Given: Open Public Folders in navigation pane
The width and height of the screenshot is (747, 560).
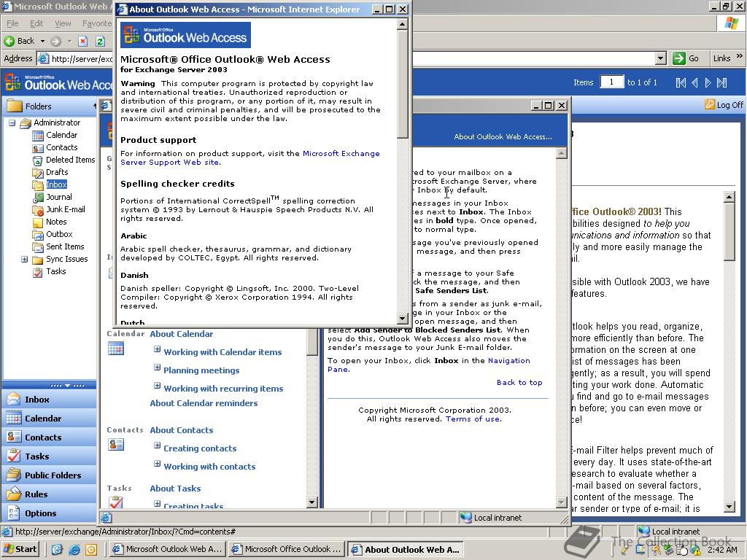Looking at the screenshot, I should tap(49, 475).
